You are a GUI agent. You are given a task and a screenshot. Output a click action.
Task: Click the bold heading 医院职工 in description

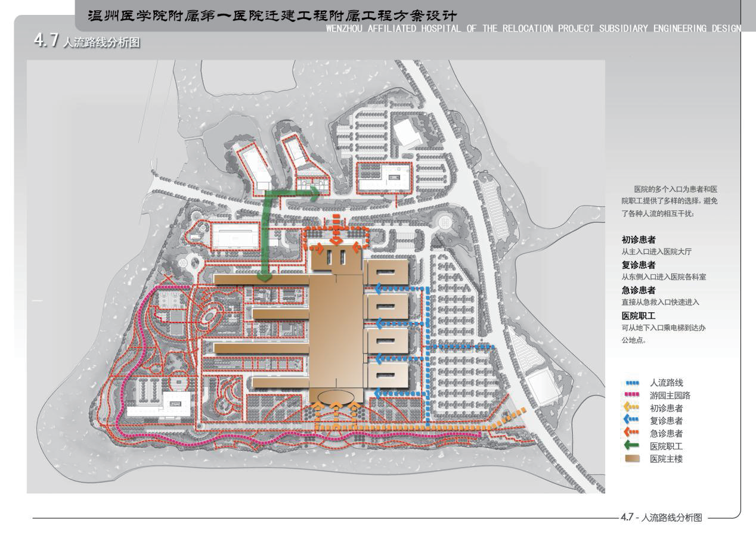(639, 316)
